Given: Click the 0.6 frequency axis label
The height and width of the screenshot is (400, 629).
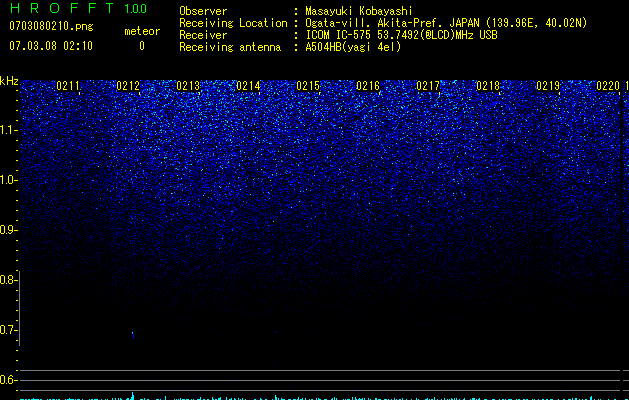Looking at the screenshot, I should 8,380.
